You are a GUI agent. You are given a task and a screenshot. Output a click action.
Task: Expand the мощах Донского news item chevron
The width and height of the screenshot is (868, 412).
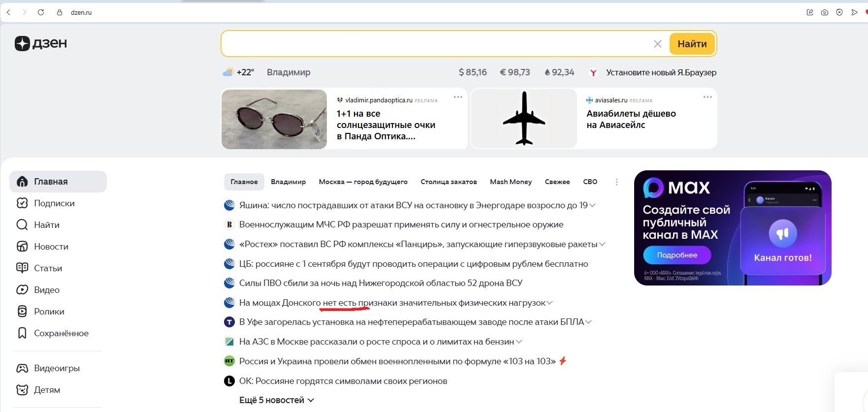pyautogui.click(x=550, y=303)
